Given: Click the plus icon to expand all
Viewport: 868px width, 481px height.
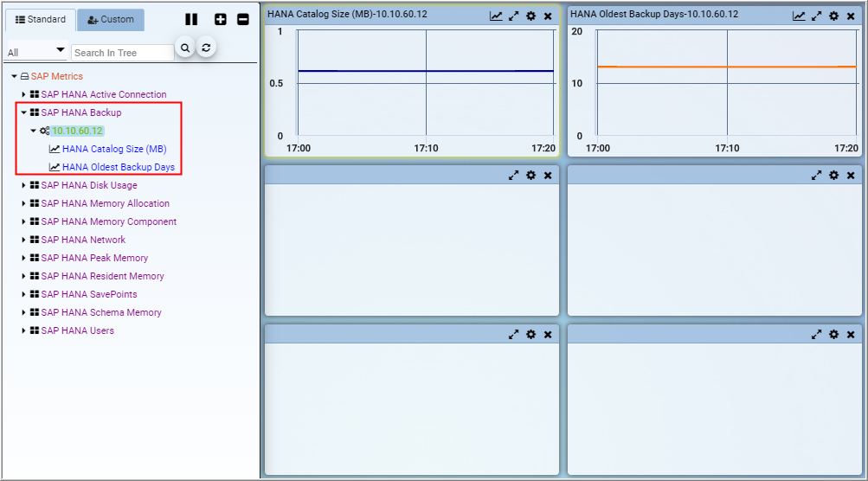Looking at the screenshot, I should (221, 19).
